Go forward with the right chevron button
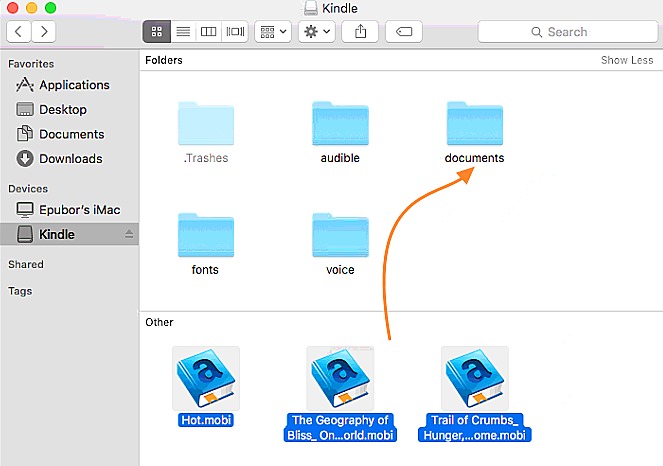Viewport: 663px width, 466px height. click(44, 32)
